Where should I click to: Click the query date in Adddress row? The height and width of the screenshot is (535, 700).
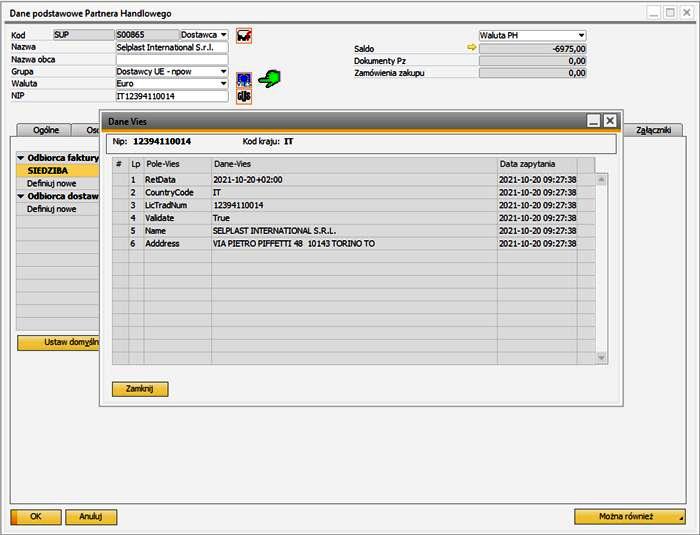click(538, 243)
